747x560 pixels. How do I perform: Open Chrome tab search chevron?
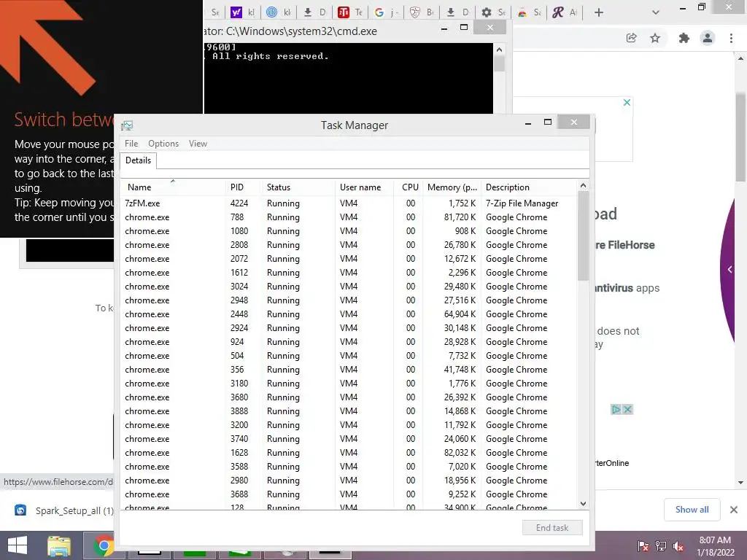coord(656,13)
